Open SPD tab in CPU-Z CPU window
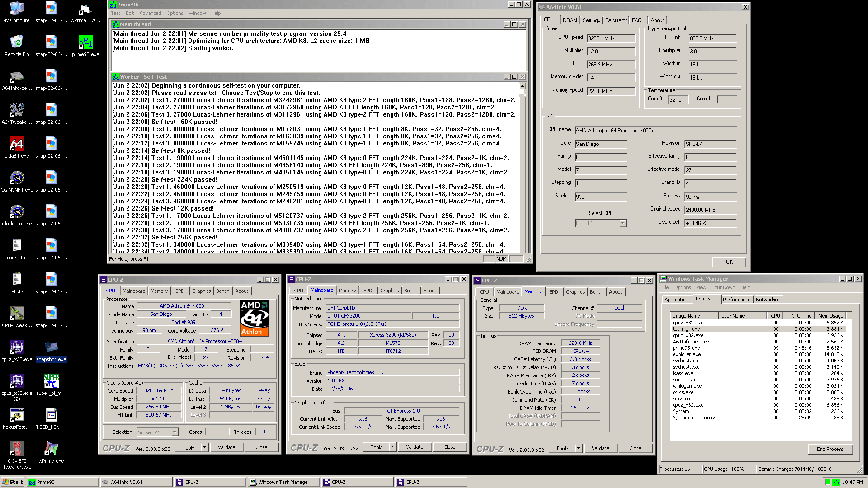 pos(180,291)
